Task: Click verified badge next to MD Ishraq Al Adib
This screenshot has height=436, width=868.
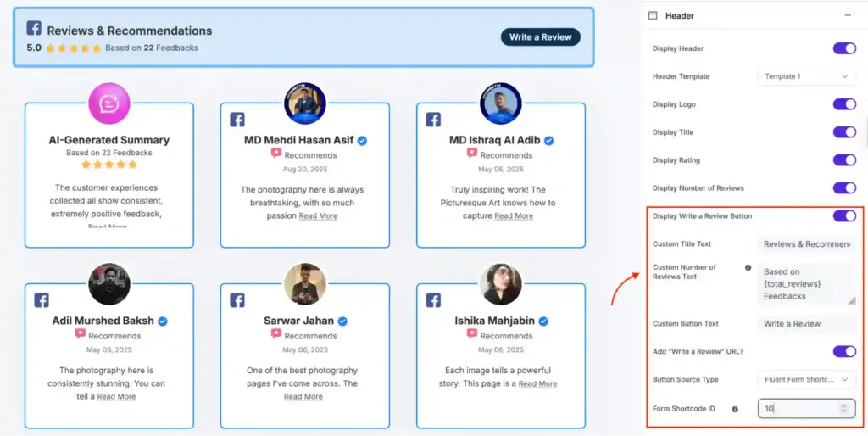Action: pos(548,141)
